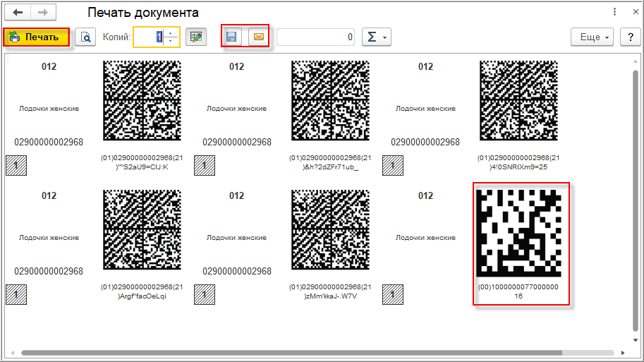
Task: Open print preview with the magnifier icon
Action: tap(85, 37)
